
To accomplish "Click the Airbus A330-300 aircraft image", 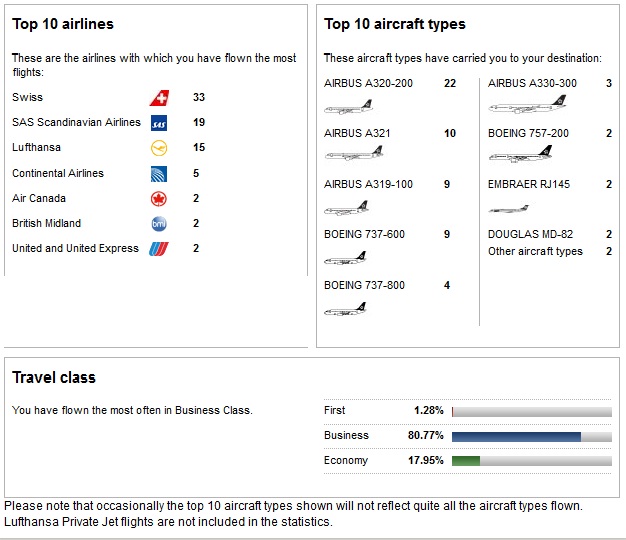I will point(515,105).
